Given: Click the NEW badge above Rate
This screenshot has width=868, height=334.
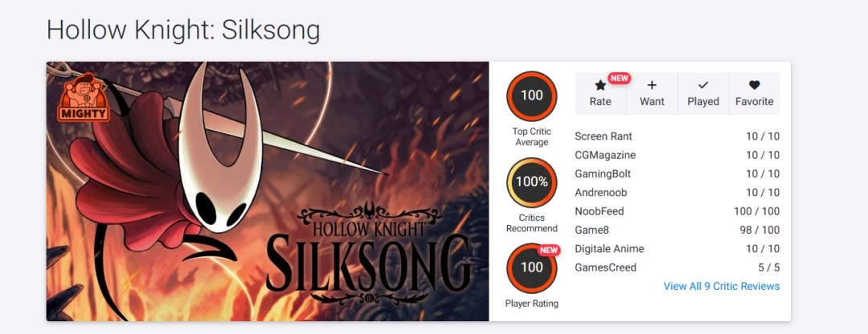Looking at the screenshot, I should pyautogui.click(x=619, y=78).
